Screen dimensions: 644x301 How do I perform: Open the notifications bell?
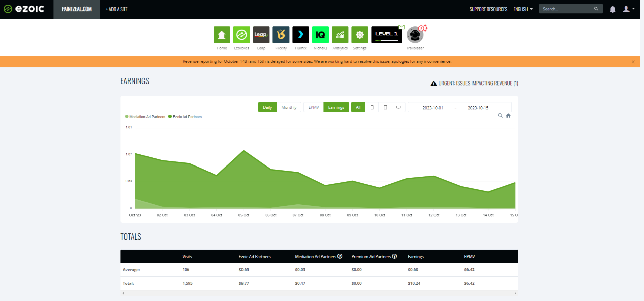613,9
